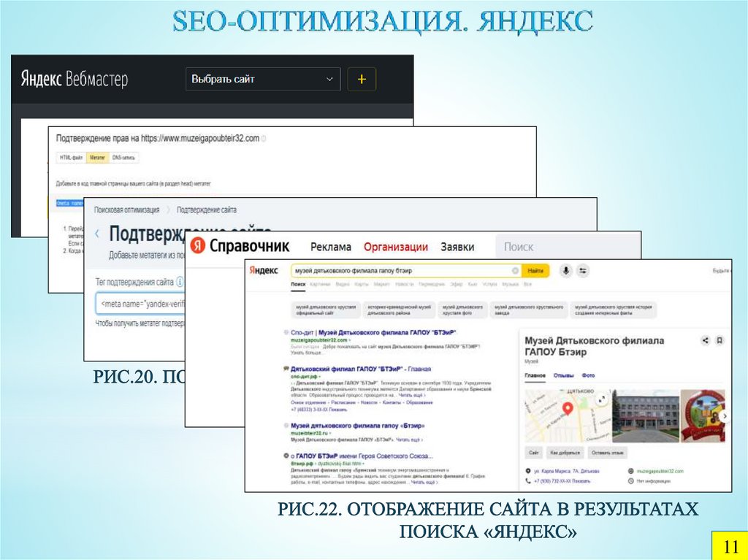Select the Отзывы tab in the museum card
This screenshot has width=748, height=560.
click(563, 375)
